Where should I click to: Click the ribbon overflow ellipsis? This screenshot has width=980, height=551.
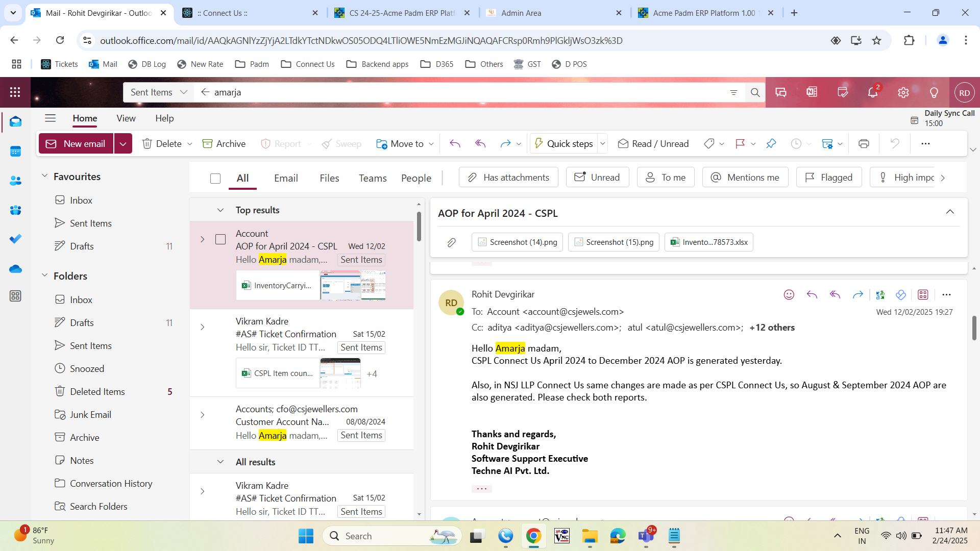(x=925, y=144)
